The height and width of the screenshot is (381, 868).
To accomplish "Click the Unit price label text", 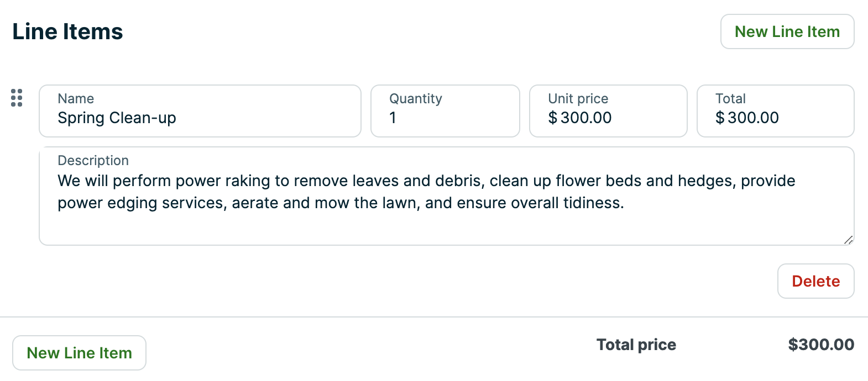I will pos(578,99).
